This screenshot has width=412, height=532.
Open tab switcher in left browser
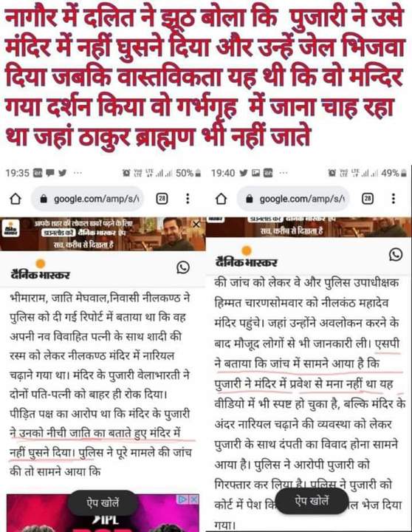pyautogui.click(x=162, y=199)
